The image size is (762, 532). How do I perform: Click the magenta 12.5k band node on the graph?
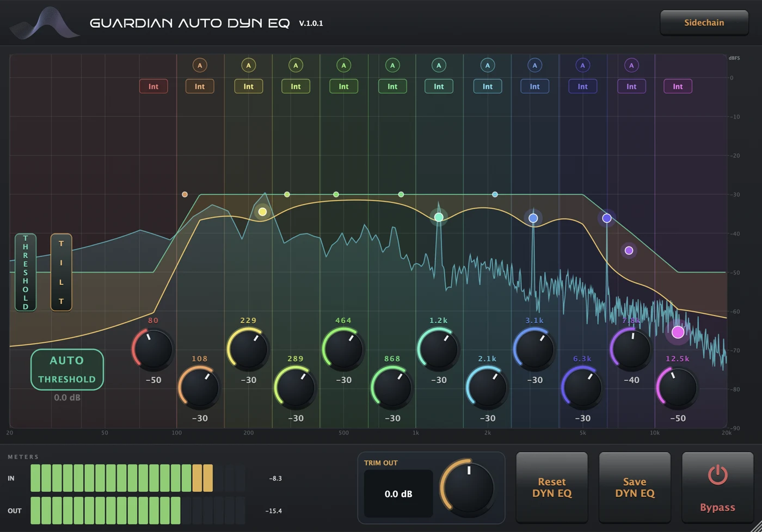[x=678, y=332]
